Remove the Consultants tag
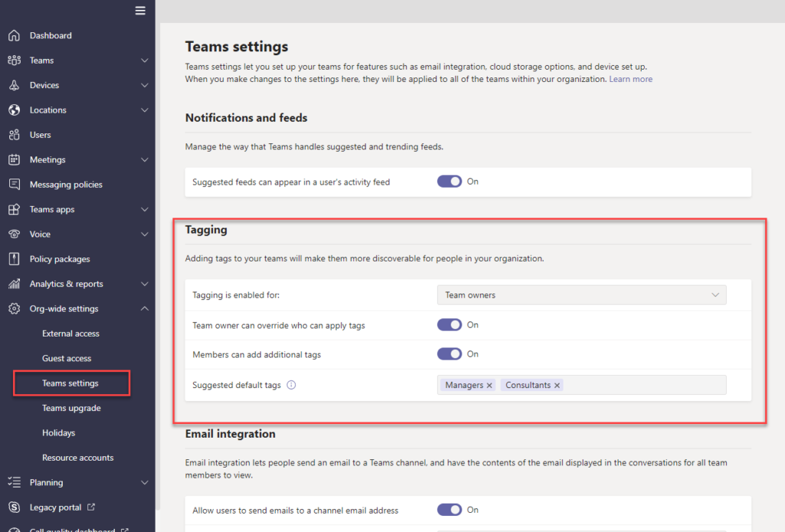This screenshot has width=785, height=532. coord(557,386)
